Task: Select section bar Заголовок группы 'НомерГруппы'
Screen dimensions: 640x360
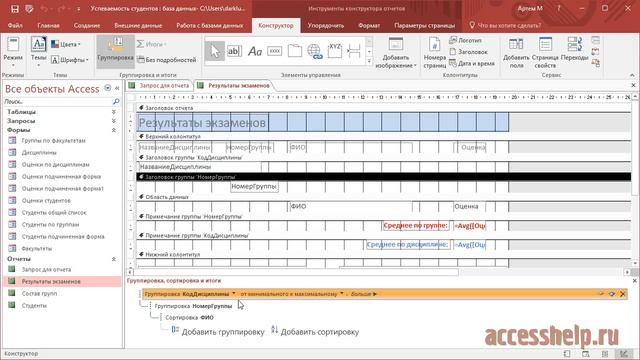Action: pos(384,177)
